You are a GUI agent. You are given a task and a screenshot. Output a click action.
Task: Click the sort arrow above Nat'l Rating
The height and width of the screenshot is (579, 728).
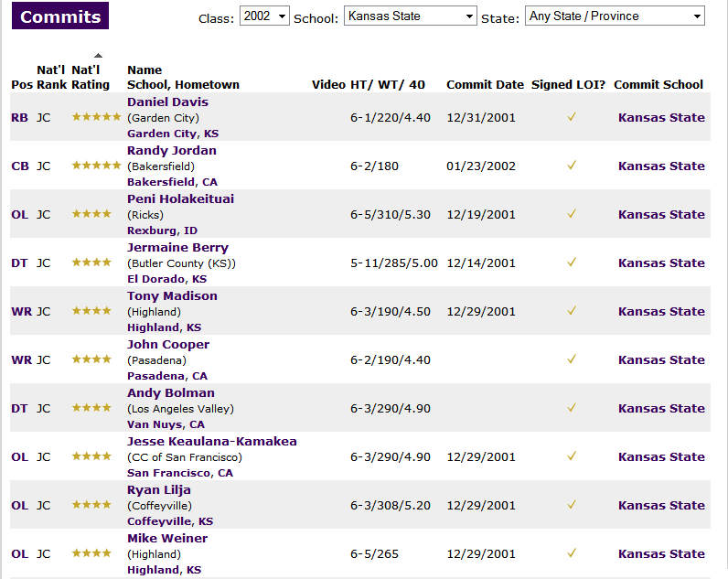98,55
